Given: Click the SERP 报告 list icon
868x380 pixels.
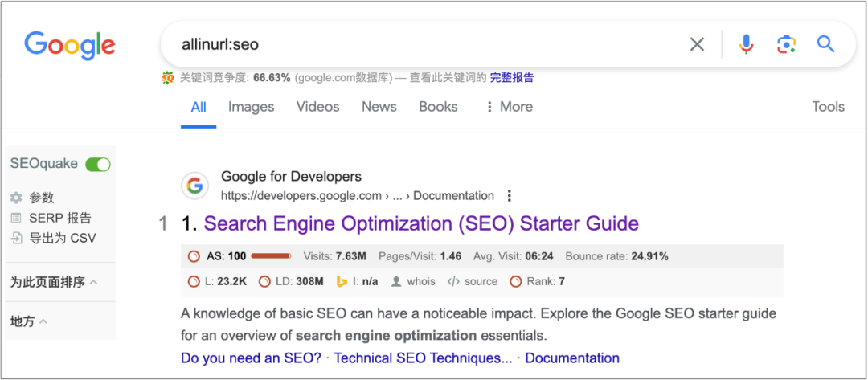Looking at the screenshot, I should (x=17, y=218).
